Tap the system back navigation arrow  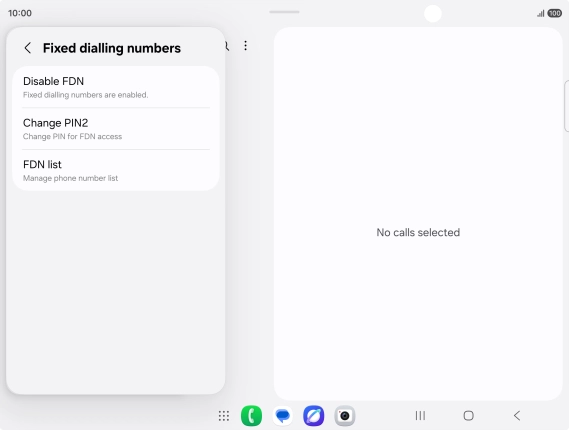tap(517, 416)
